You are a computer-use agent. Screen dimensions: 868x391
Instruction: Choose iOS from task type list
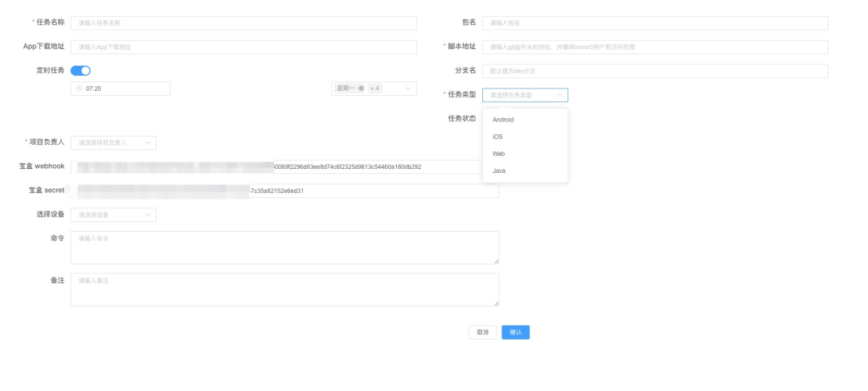tap(525, 137)
